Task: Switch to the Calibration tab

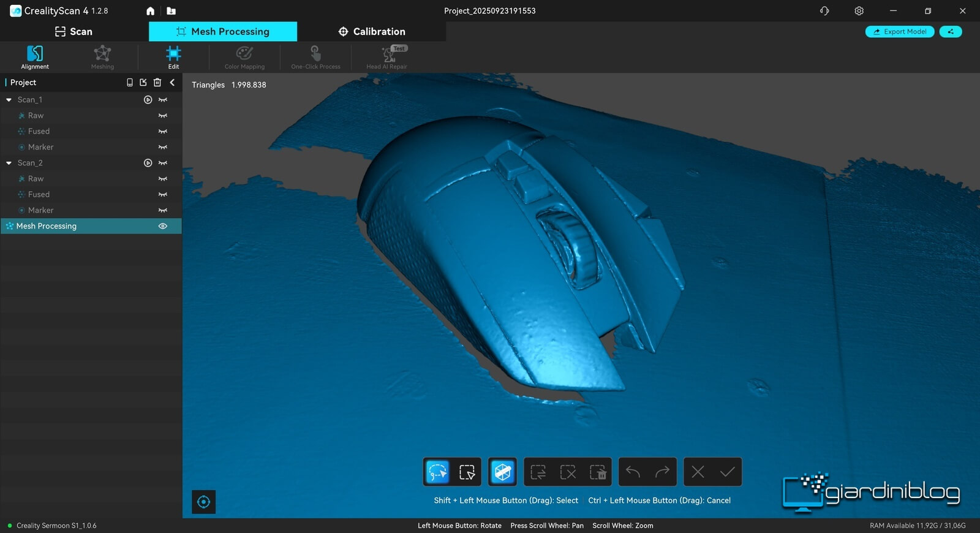Action: (x=372, y=31)
